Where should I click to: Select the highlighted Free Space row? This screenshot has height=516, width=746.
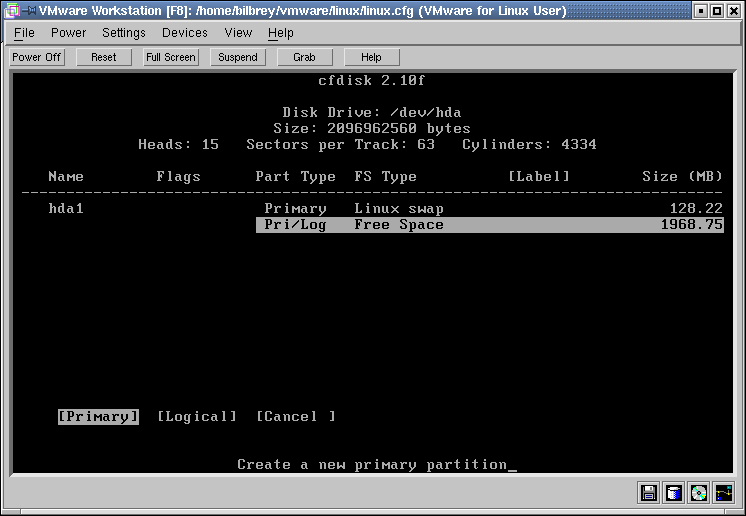489,225
